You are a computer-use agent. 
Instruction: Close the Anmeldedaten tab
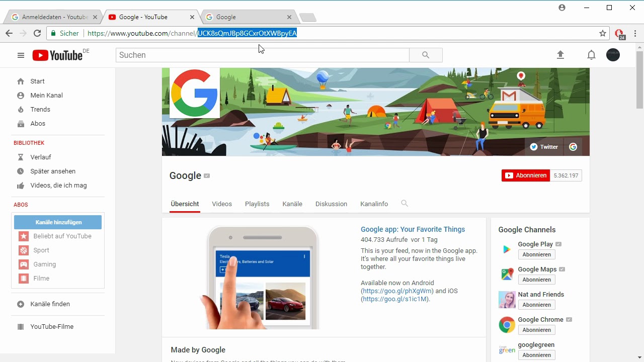point(95,17)
